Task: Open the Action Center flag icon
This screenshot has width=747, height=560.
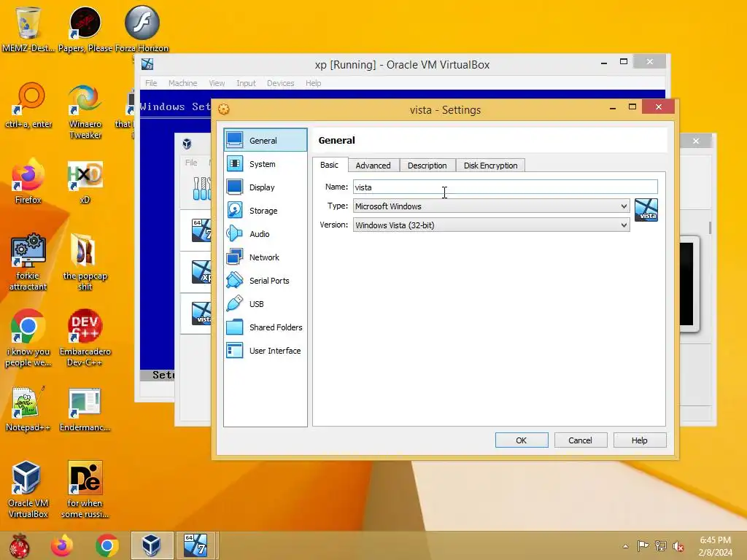Action: [643, 545]
